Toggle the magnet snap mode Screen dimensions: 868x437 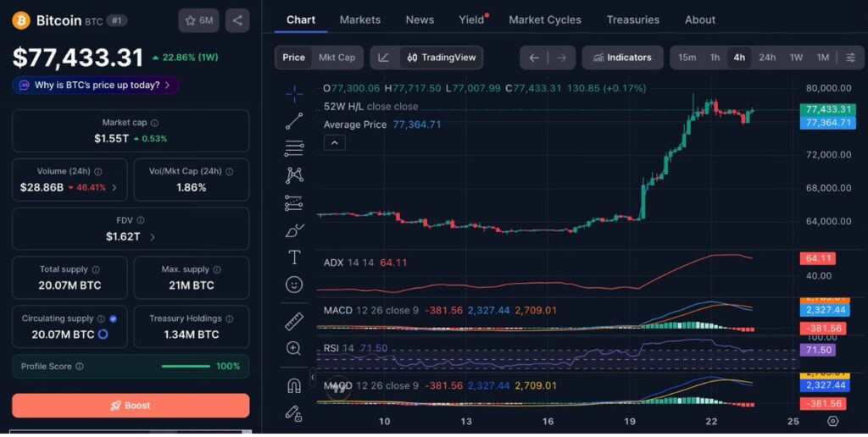pos(294,385)
